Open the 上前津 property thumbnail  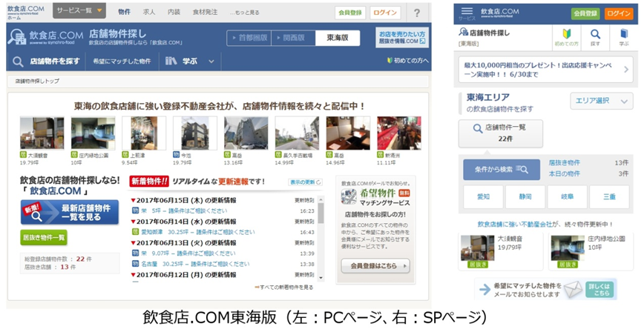tap(144, 133)
